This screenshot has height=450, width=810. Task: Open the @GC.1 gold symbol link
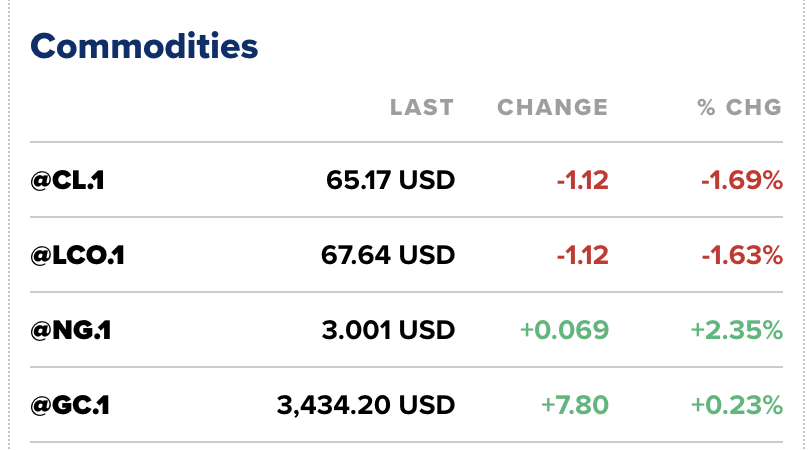(x=70, y=405)
